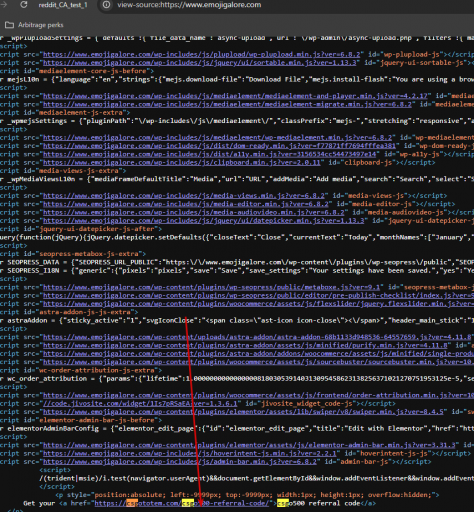Open purify.min.js script link

245,345
